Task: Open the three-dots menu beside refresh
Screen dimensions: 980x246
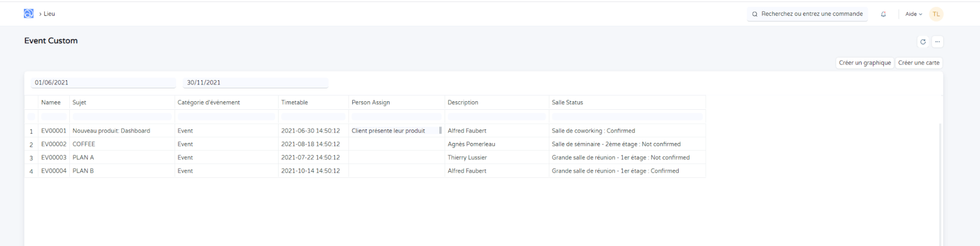Action: tap(937, 42)
